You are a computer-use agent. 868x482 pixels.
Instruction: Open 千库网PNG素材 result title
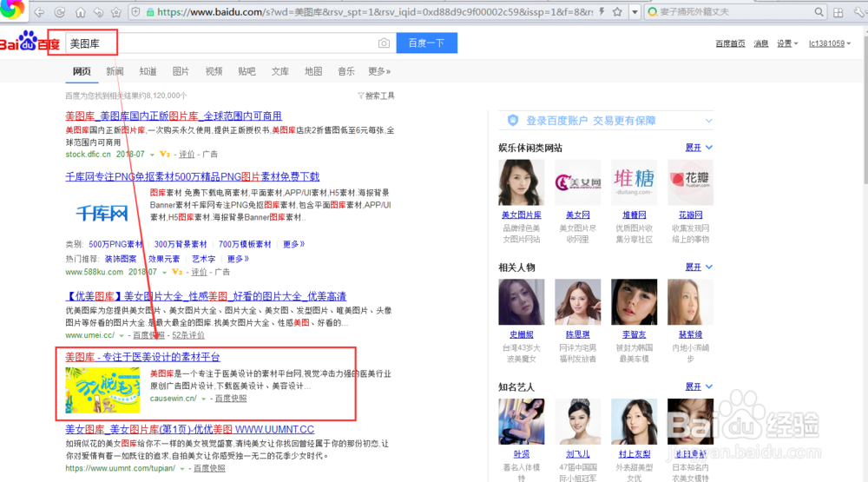[x=192, y=177]
